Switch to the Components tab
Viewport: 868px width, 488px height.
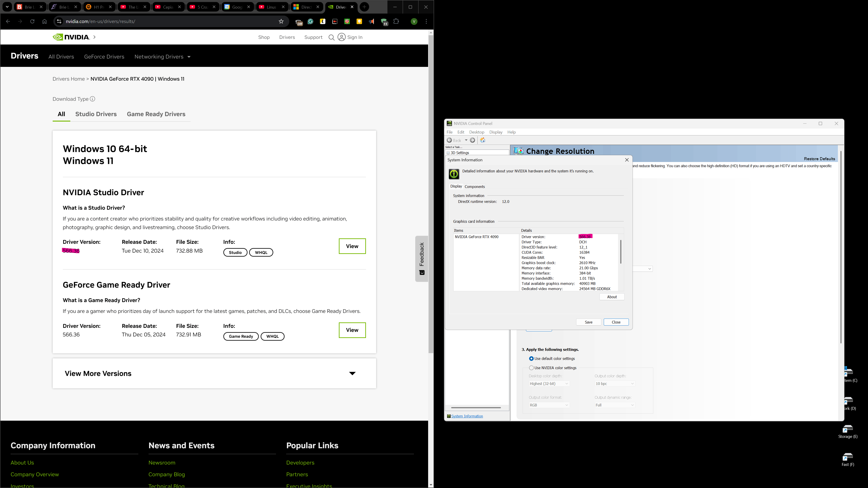coord(474,187)
